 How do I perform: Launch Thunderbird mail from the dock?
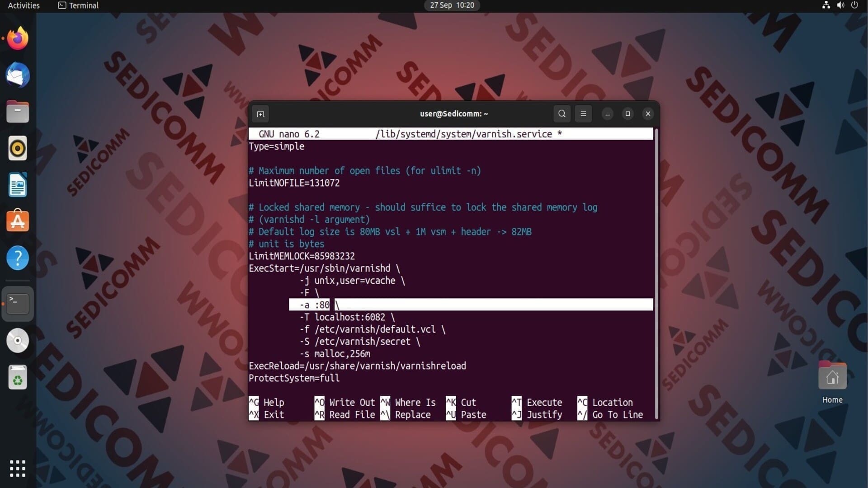coord(18,75)
